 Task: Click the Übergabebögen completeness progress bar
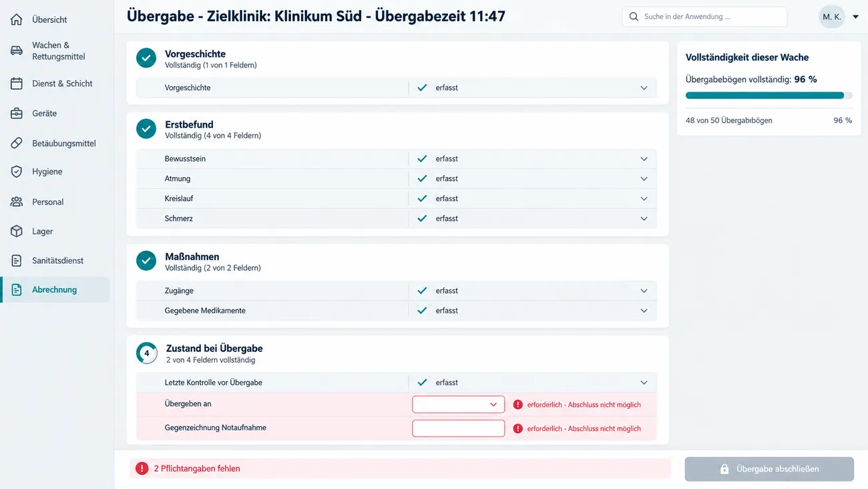click(769, 96)
